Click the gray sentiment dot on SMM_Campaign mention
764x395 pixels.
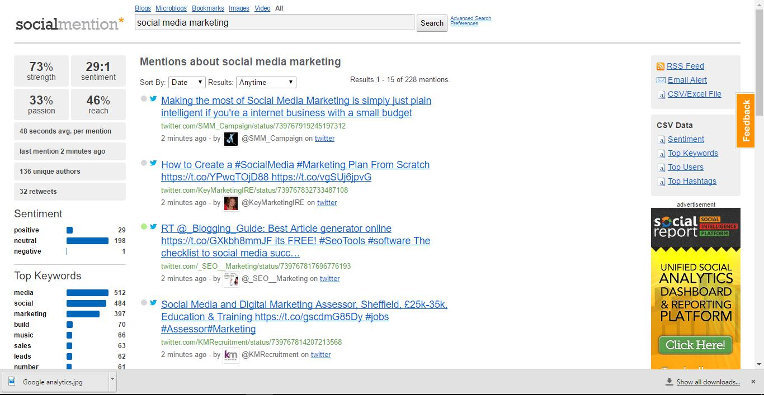point(144,98)
